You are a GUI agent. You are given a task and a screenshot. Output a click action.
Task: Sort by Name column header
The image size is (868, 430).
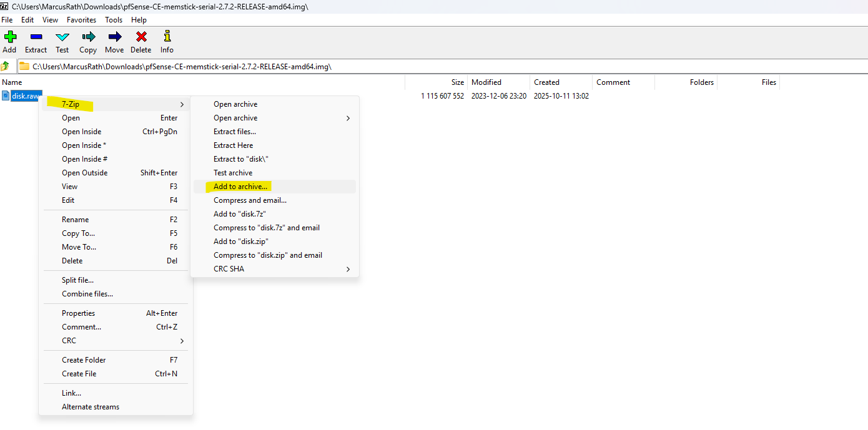(x=202, y=82)
